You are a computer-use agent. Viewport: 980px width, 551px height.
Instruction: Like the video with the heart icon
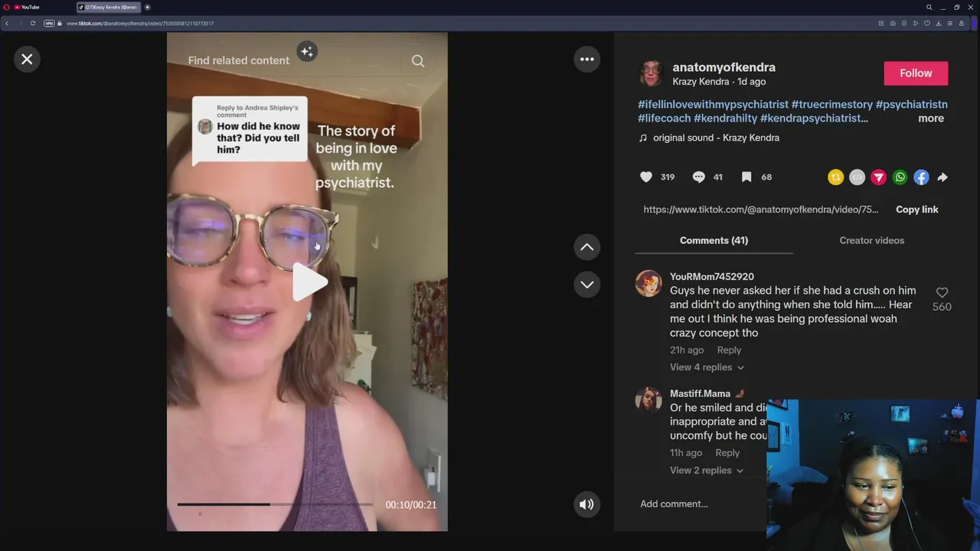[x=646, y=177]
